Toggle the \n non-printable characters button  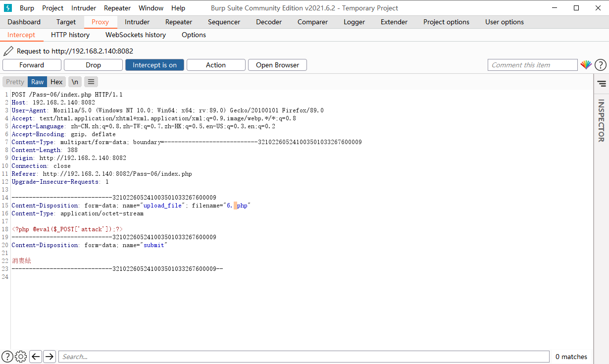coord(74,82)
